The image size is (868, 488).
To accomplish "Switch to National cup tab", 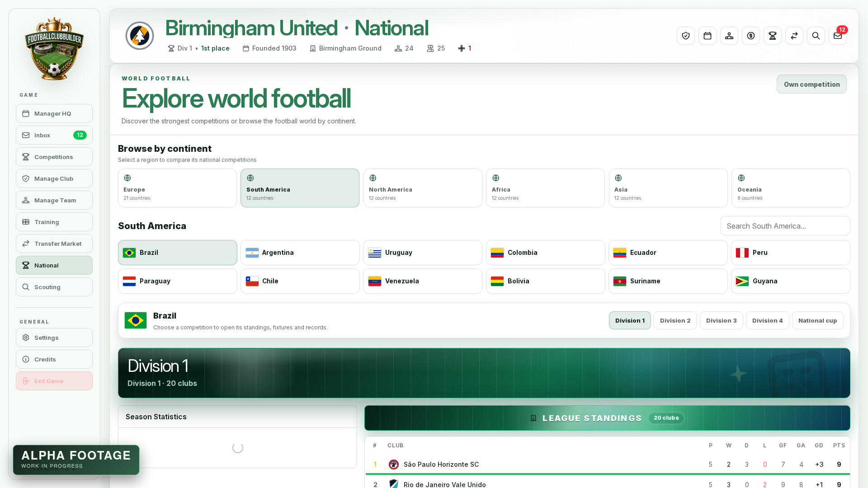I will [x=818, y=320].
